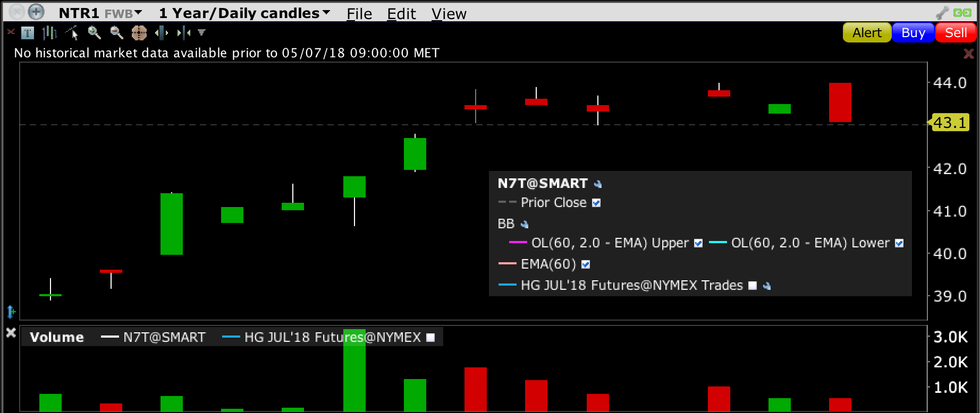This screenshot has width=980, height=413.
Task: Open the File menu
Action: (x=359, y=14)
